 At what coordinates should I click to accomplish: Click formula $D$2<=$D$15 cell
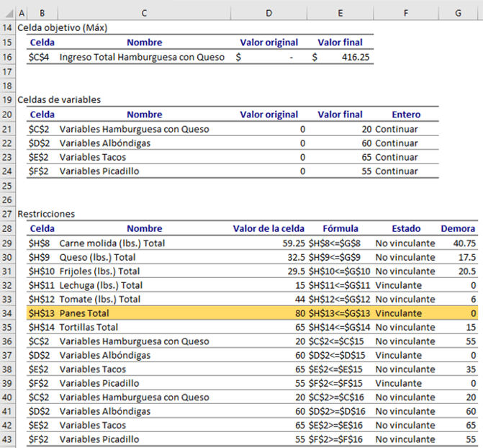point(337,355)
